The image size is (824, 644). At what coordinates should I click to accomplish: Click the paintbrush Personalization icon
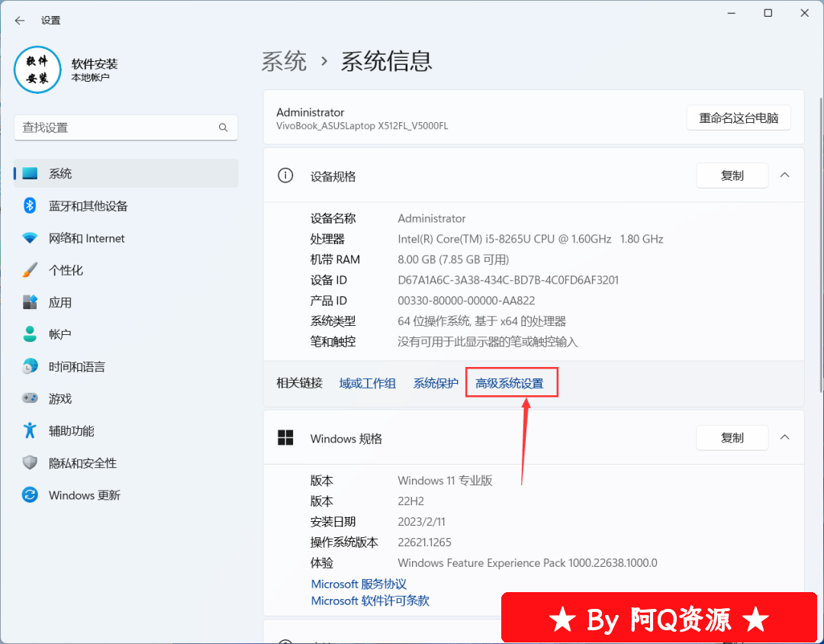pyautogui.click(x=30, y=270)
